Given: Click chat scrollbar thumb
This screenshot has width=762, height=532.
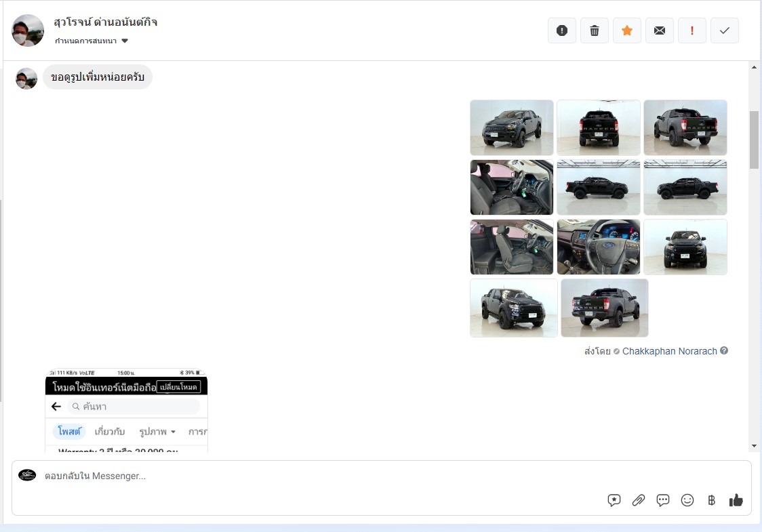Looking at the screenshot, I should (755, 140).
